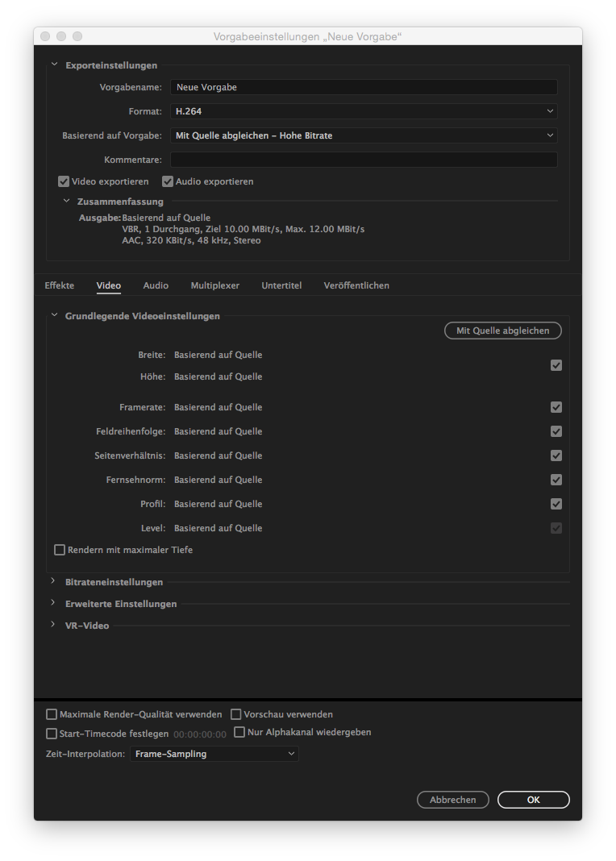
Task: Open the Zeit-Interpolation Frame-Sampling dropdown
Action: (214, 754)
